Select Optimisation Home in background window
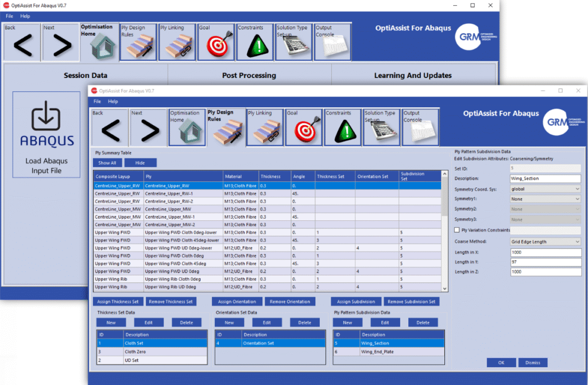This screenshot has height=385, width=588. [99, 42]
